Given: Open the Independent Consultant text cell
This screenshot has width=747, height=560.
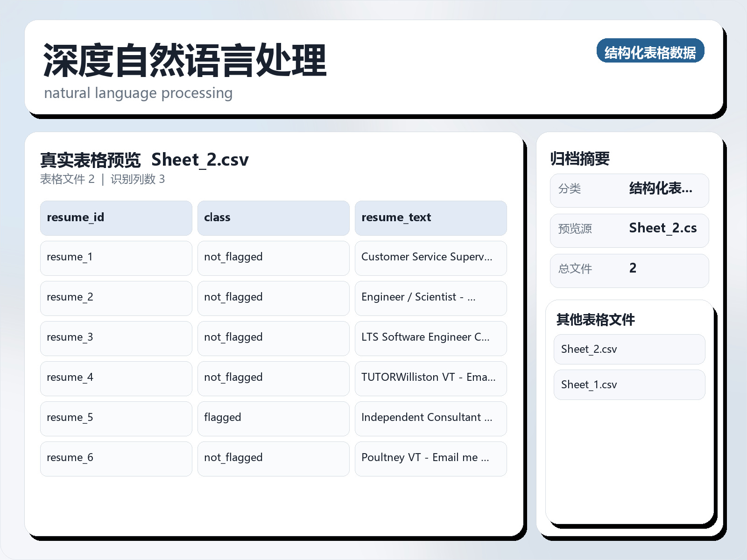Looking at the screenshot, I should pos(430,418).
